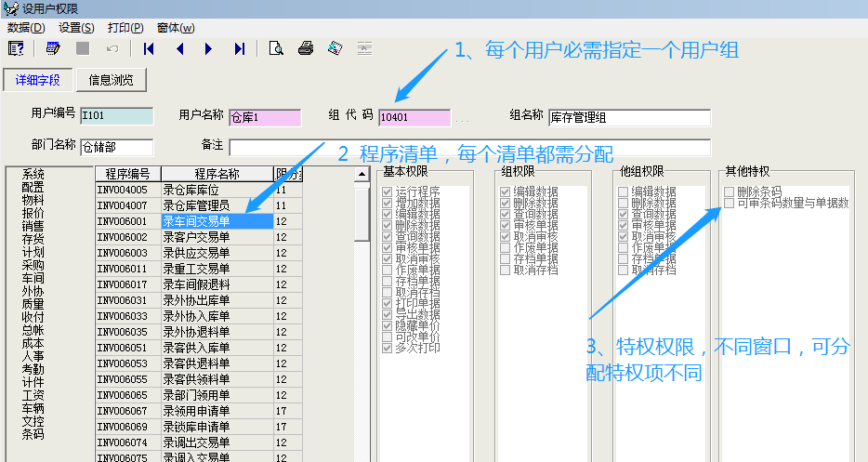Click the help icon in the toolbar
The image size is (868, 462).
click(16, 48)
